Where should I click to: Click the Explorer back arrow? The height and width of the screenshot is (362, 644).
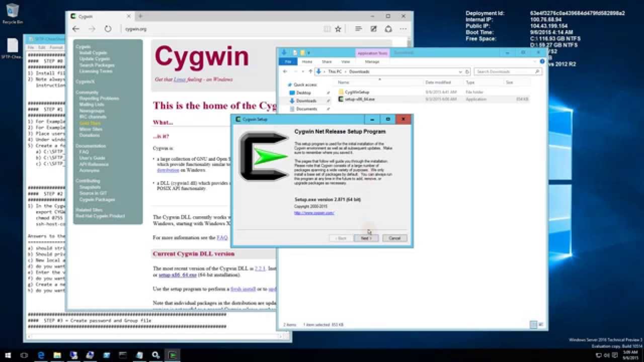point(284,71)
